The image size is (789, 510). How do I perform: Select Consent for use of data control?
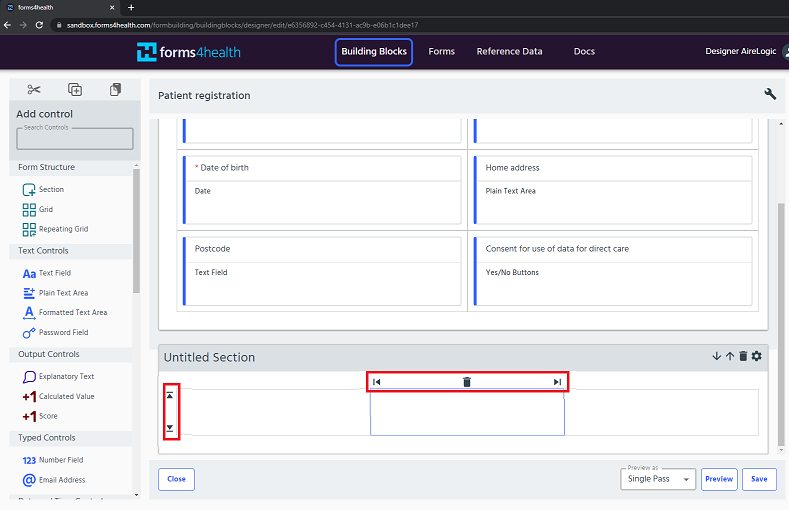(x=613, y=271)
